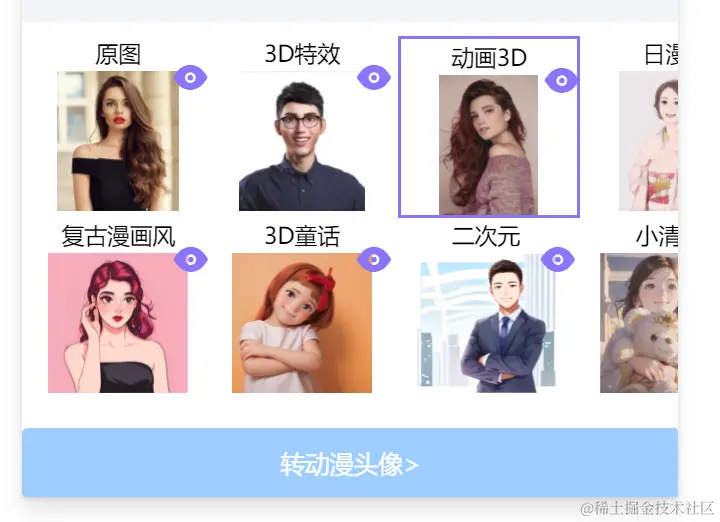Choose the 3D童话 girl with red bow
The height and width of the screenshot is (522, 720).
tap(302, 323)
